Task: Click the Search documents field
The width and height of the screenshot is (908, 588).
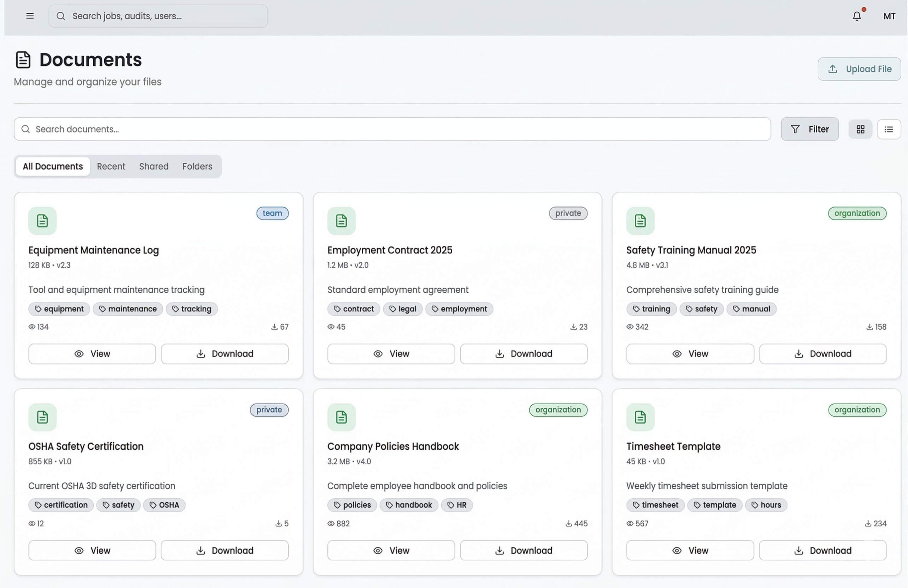Action: [x=392, y=129]
